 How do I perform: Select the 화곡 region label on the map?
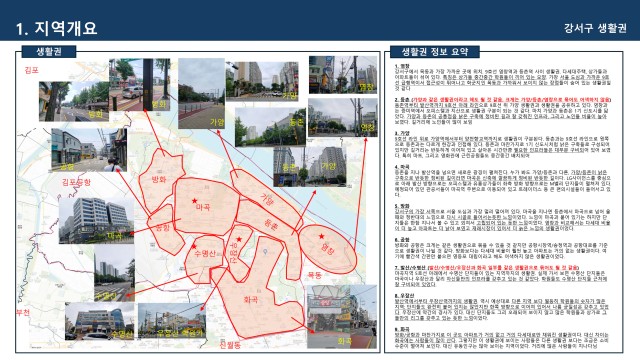point(250,300)
